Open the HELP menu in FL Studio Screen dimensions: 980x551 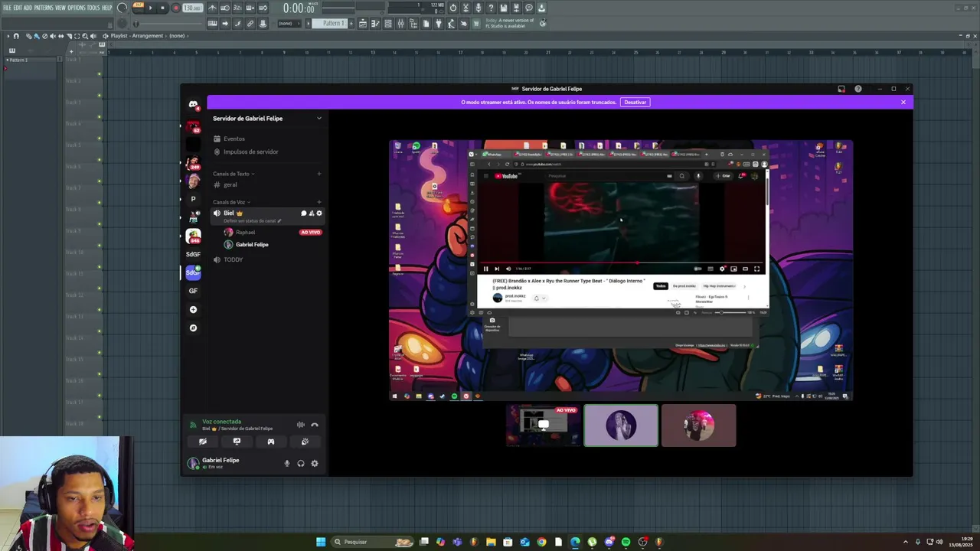coord(107,8)
